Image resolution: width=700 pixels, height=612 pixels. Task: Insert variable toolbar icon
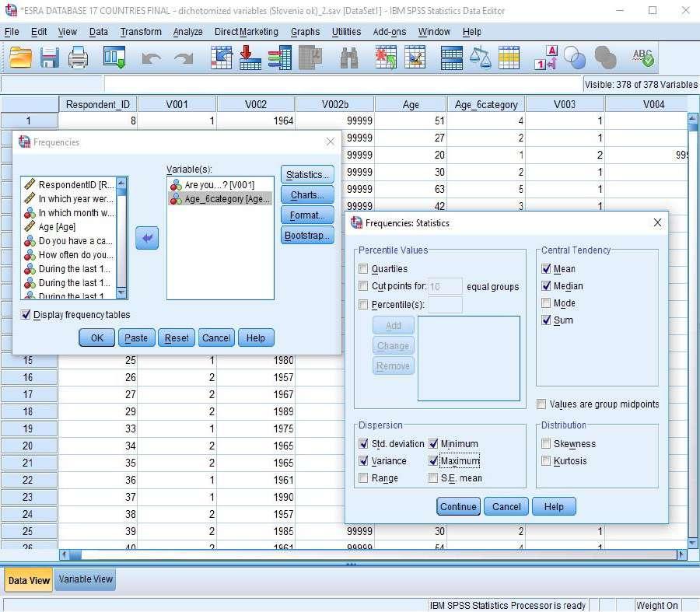(415, 58)
